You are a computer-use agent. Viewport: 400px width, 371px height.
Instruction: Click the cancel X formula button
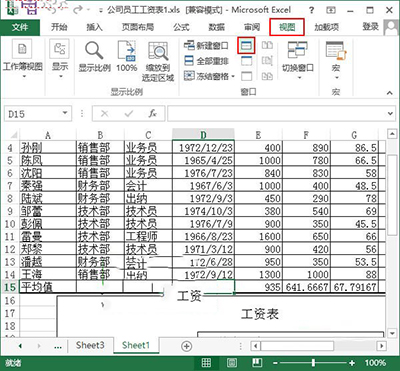pos(104,114)
